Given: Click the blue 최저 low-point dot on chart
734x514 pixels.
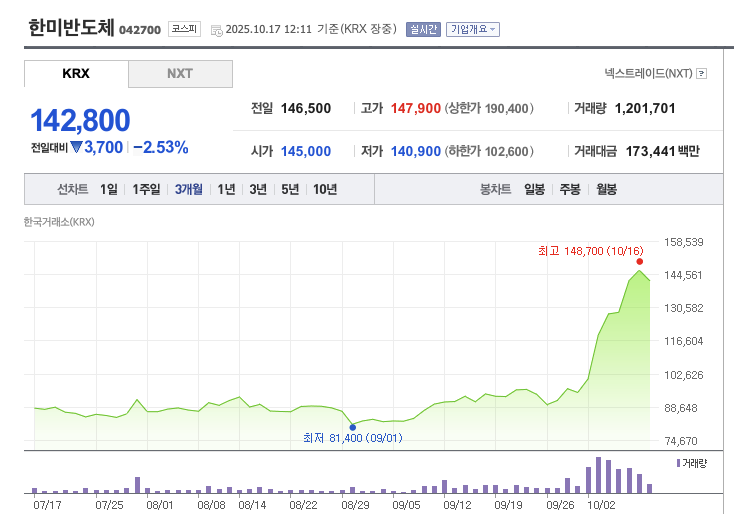Looking at the screenshot, I should pos(352,427).
